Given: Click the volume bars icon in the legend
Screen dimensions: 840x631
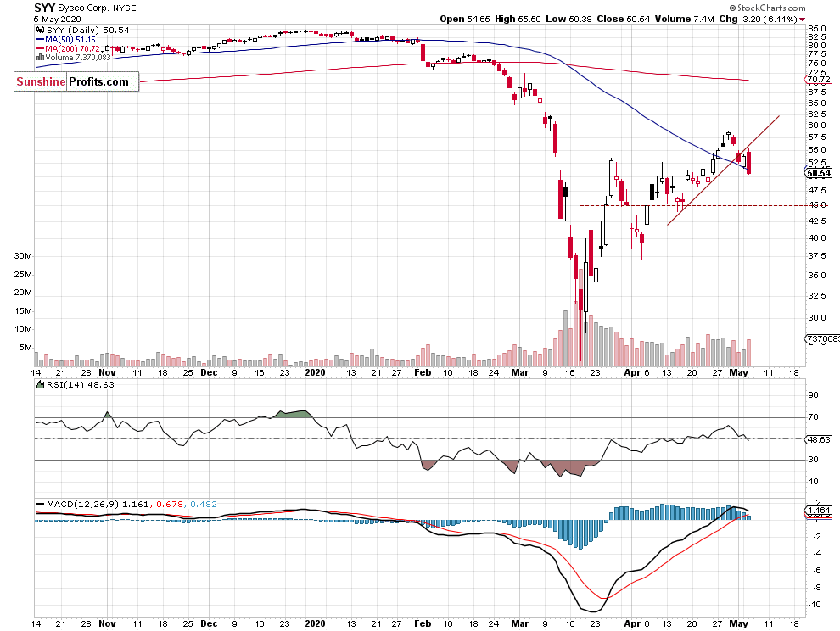Looking at the screenshot, I should 40,58.
